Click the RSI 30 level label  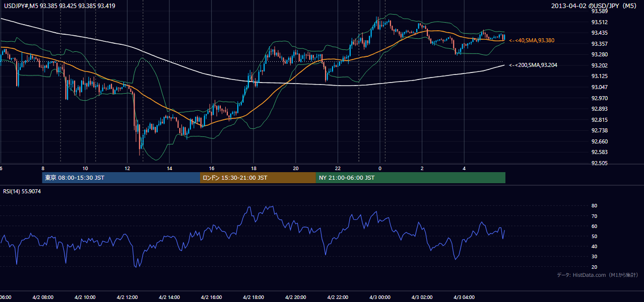click(594, 257)
